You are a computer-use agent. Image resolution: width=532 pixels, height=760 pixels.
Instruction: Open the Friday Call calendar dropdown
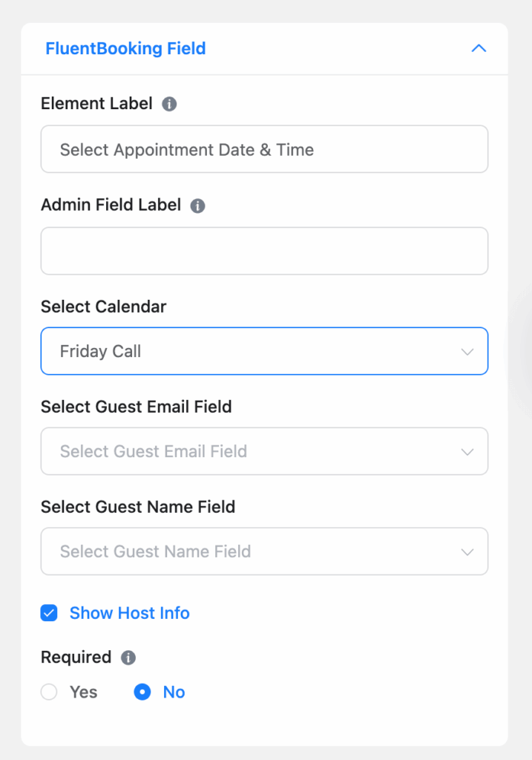coord(264,351)
